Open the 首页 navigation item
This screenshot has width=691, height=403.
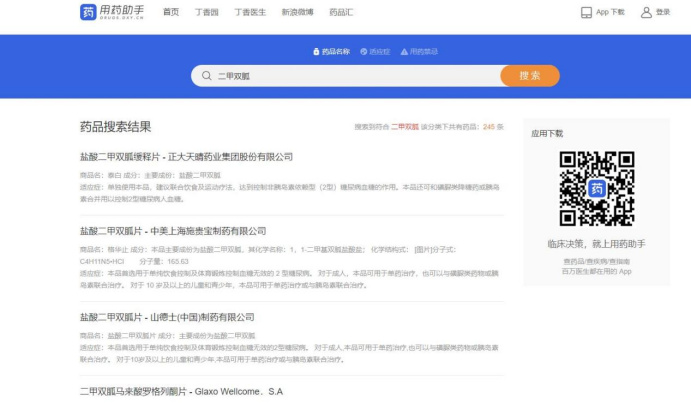171,12
